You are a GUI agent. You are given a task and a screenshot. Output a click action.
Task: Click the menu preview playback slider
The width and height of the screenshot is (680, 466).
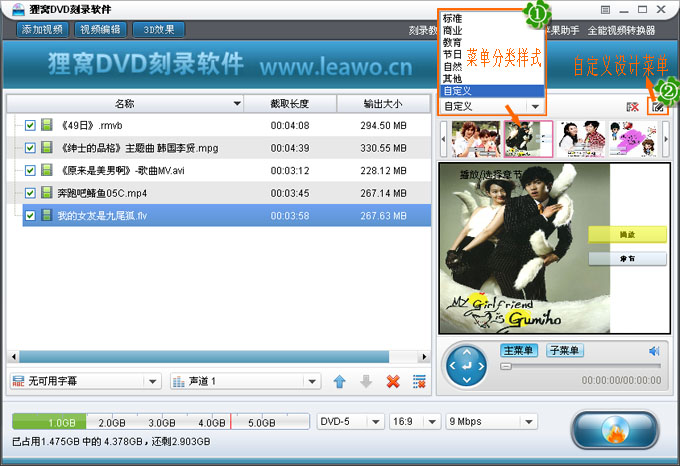[x=580, y=366]
